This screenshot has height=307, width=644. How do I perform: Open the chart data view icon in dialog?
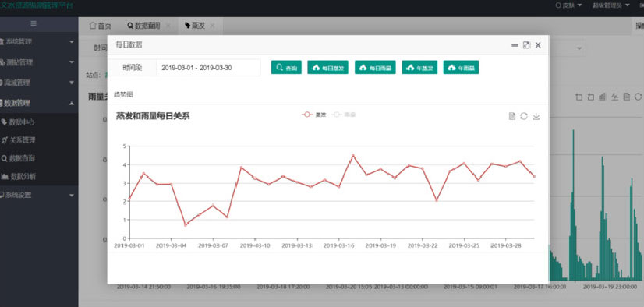pos(511,116)
